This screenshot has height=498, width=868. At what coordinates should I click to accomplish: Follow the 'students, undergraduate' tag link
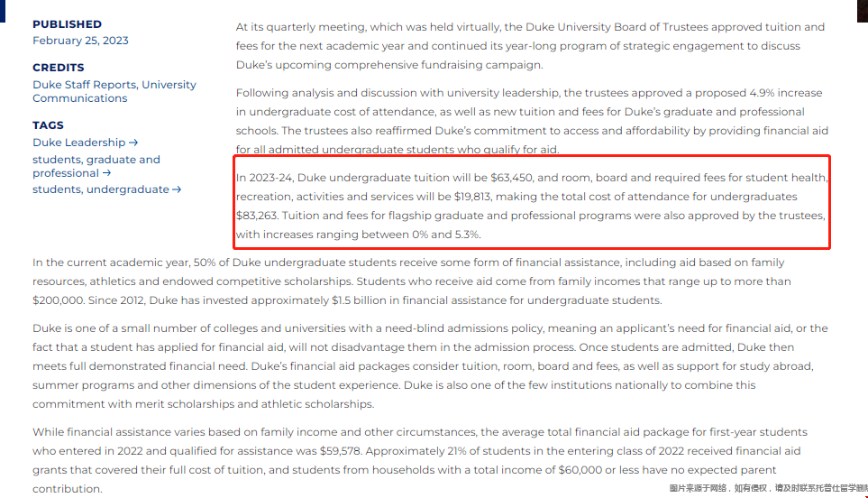click(x=101, y=189)
